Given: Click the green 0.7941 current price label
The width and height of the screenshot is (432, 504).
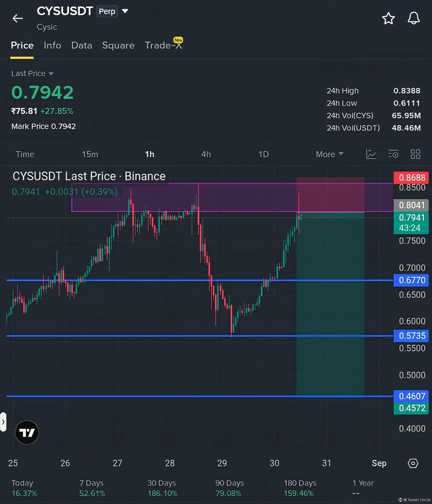Looking at the screenshot, I should [x=411, y=223].
